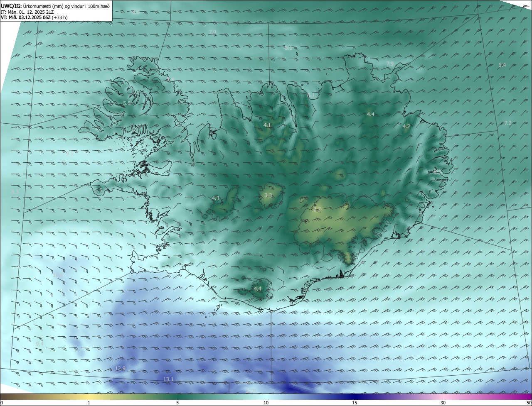Click the 7.2 value label
Image resolution: width=532 pixels, height=406 pixels.
coord(508,123)
